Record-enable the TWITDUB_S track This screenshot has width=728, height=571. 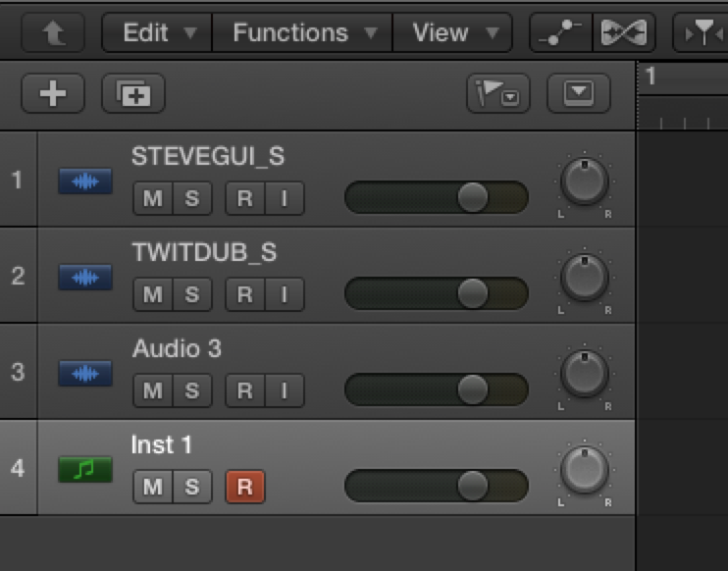click(x=245, y=294)
